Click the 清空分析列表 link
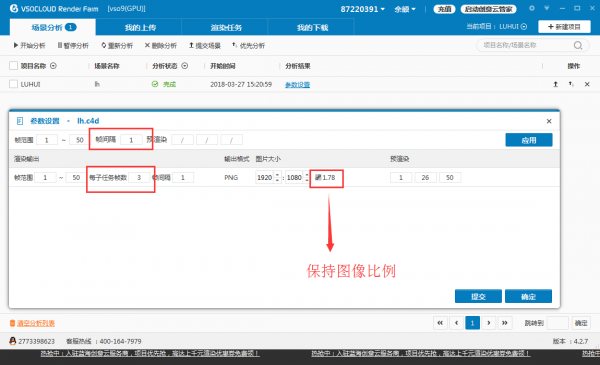Viewport: 600px width, 365px height. point(36,323)
